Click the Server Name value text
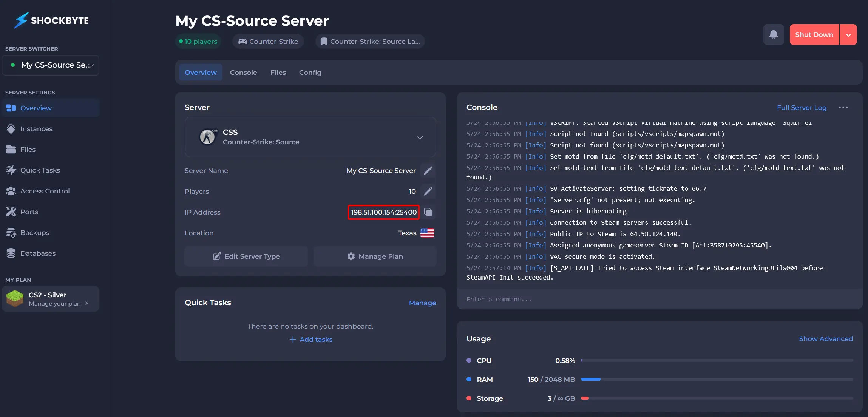 (x=381, y=171)
